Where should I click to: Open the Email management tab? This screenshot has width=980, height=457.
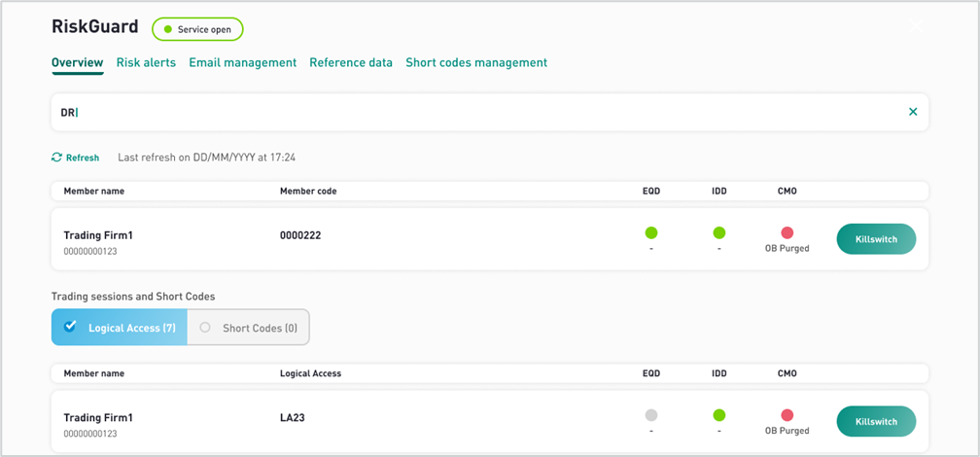tap(242, 62)
